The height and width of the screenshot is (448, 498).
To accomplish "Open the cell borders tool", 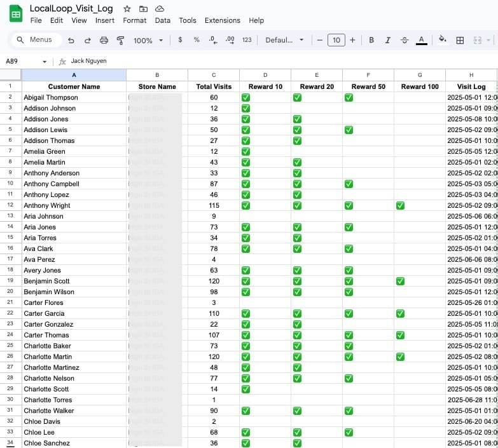I will 460,40.
